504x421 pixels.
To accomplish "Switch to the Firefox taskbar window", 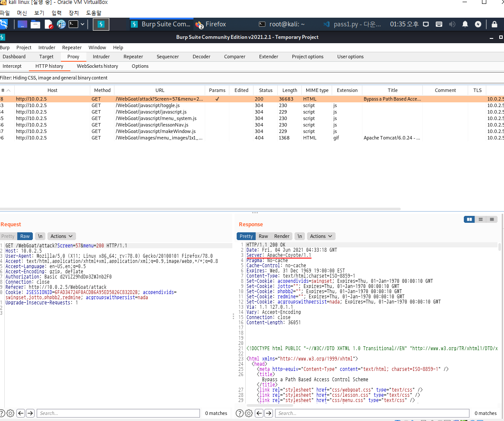I will 210,24.
